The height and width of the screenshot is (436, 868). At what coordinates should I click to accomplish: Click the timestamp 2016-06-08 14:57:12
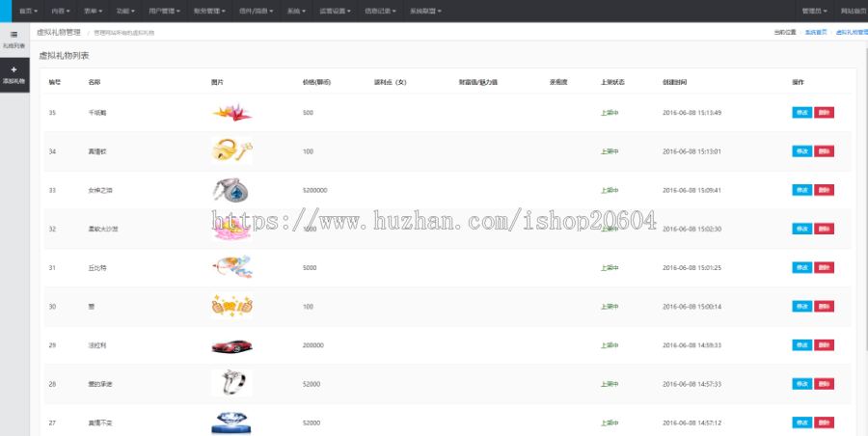692,422
